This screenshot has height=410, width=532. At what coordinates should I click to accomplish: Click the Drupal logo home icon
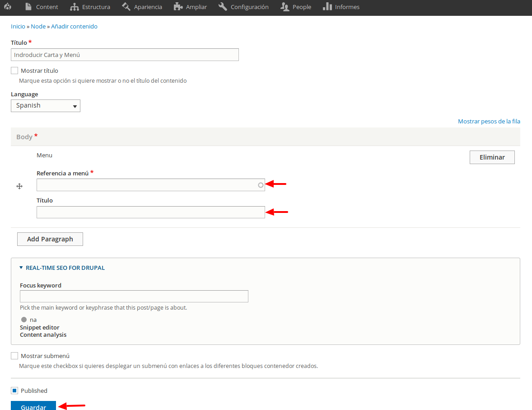8,6
